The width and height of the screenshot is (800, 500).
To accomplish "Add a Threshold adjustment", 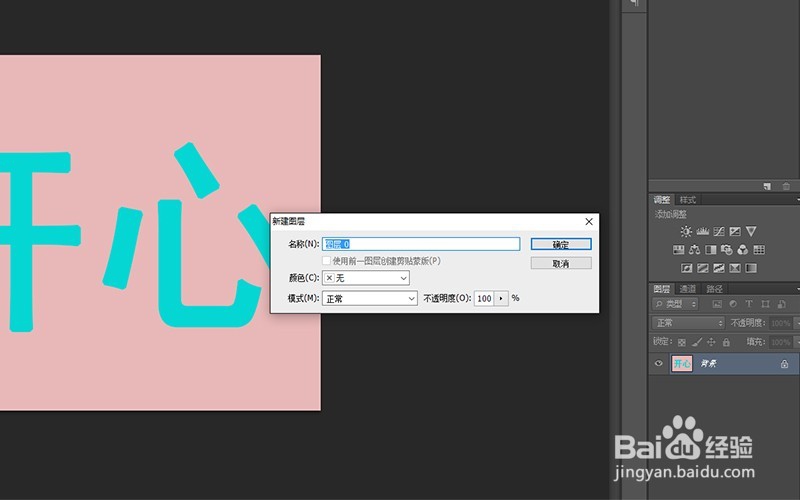I will point(719,268).
